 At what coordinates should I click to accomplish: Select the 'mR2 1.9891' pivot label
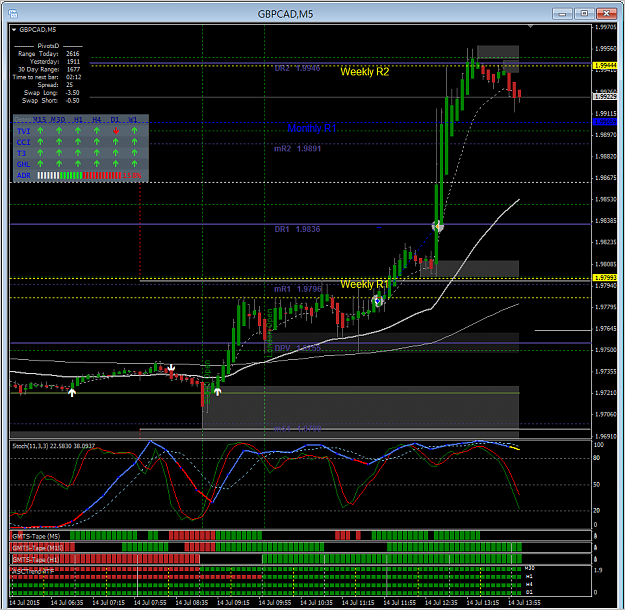(297, 149)
